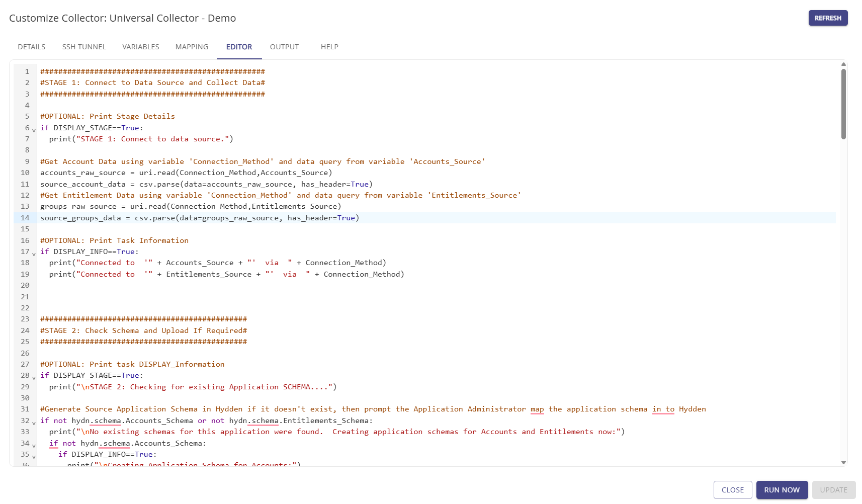
Task: Click the editor's vertical scrollbar thumb
Action: [843, 104]
